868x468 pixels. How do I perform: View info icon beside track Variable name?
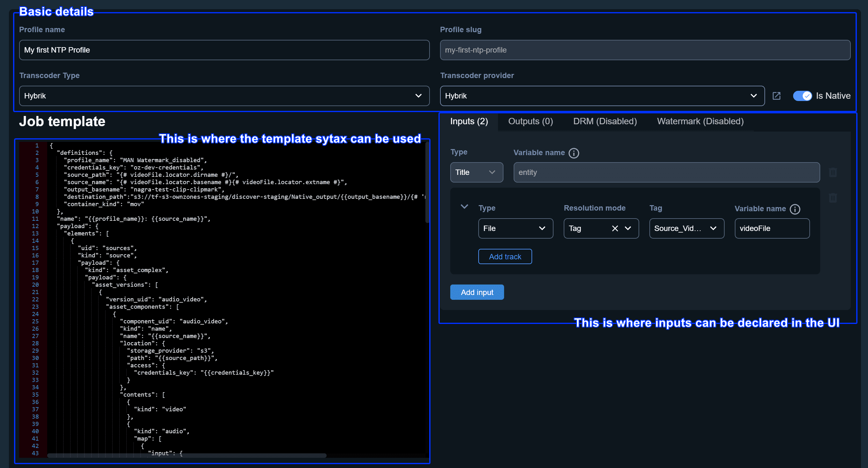pos(795,209)
